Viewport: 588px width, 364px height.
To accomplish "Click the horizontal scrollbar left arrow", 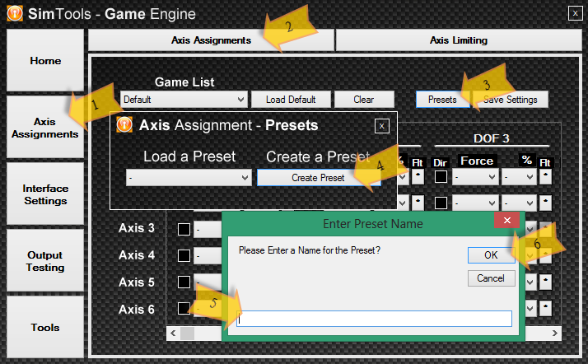I will 173,334.
